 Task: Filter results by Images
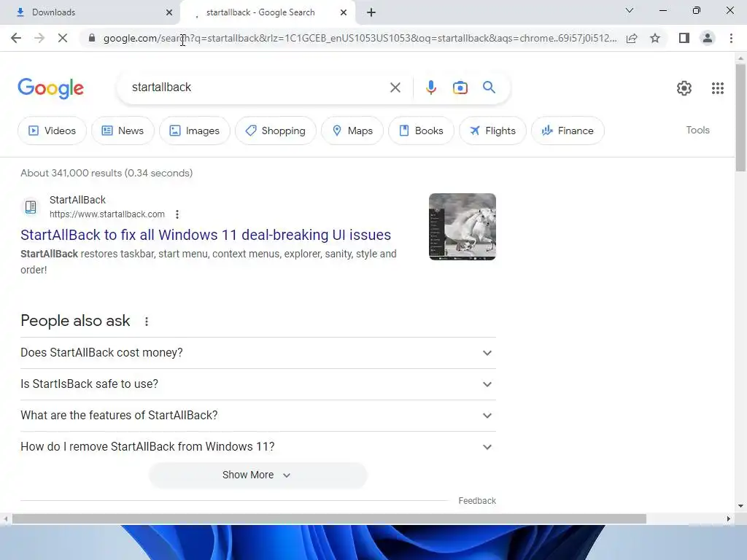pyautogui.click(x=195, y=131)
